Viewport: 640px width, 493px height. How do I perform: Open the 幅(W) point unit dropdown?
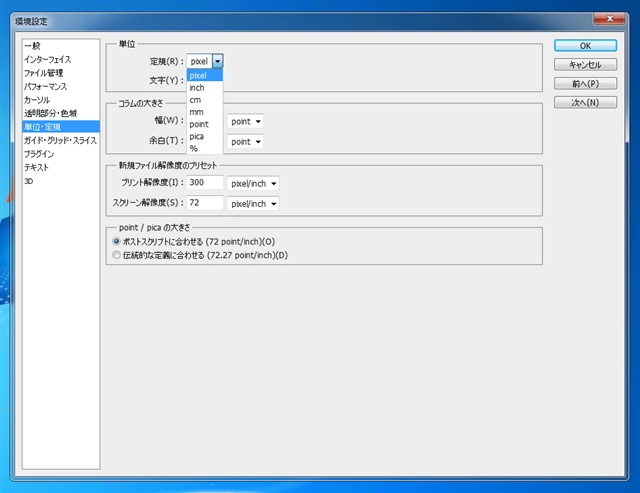point(245,121)
